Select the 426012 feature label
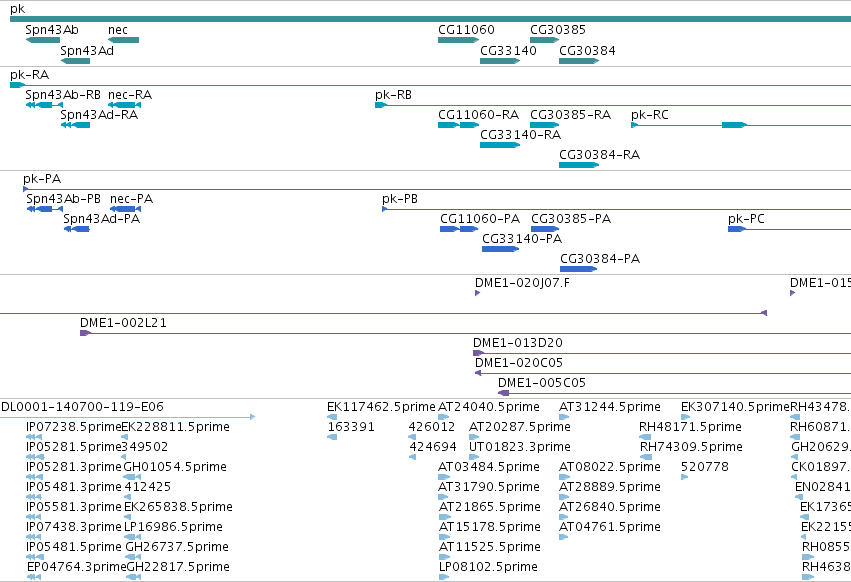Viewport: 851px width, 582px height. click(x=432, y=427)
